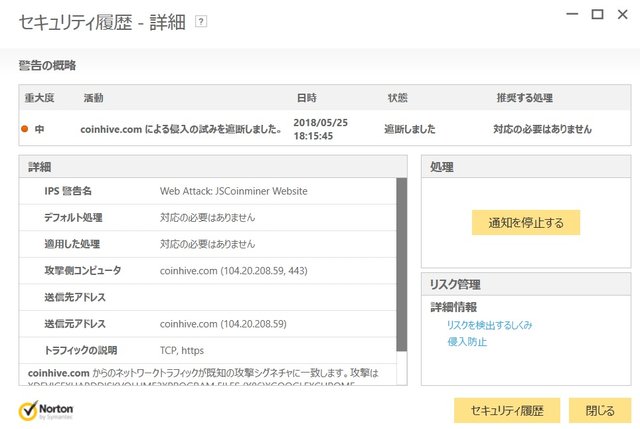Click 詳細情報 subheading
640x429 pixels.
[453, 307]
